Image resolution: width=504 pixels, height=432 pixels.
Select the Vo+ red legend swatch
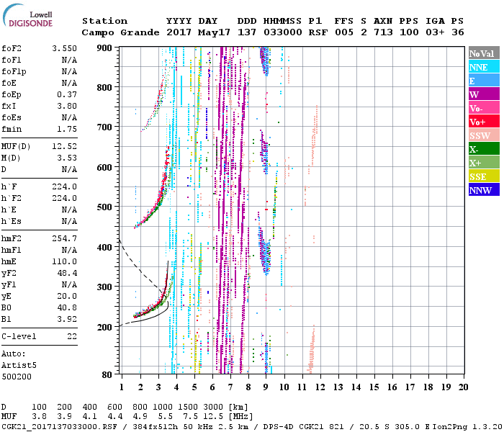[x=484, y=122]
